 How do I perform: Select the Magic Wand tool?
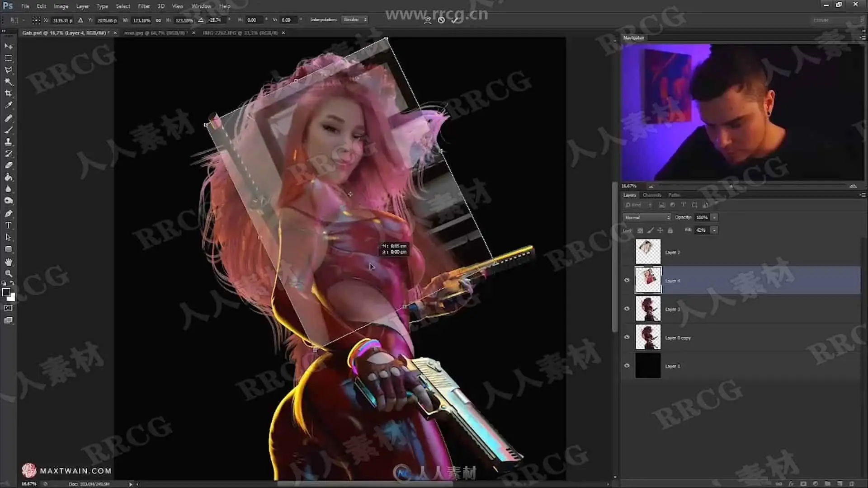[8, 82]
